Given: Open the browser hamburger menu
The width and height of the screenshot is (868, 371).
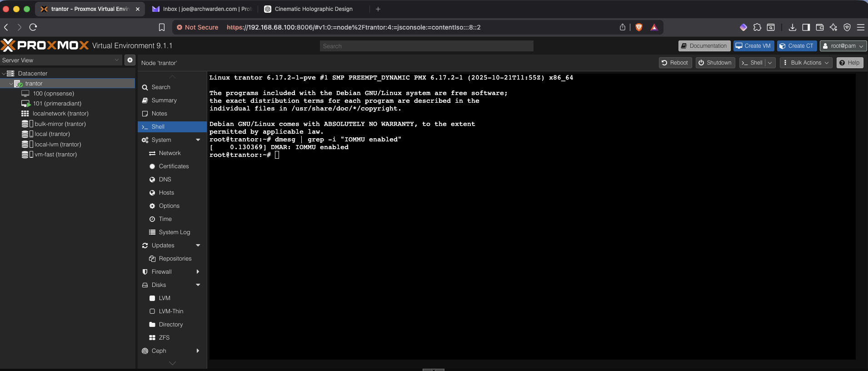Looking at the screenshot, I should pyautogui.click(x=861, y=27).
